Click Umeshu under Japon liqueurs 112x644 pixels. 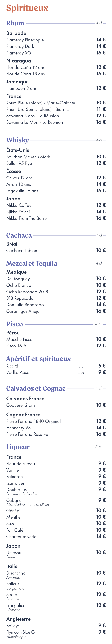coord(14,553)
